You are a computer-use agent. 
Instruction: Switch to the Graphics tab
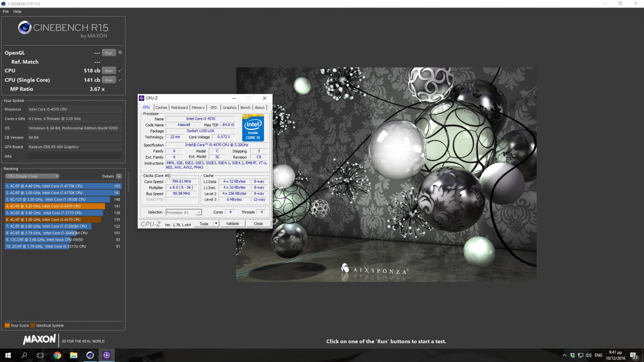230,107
